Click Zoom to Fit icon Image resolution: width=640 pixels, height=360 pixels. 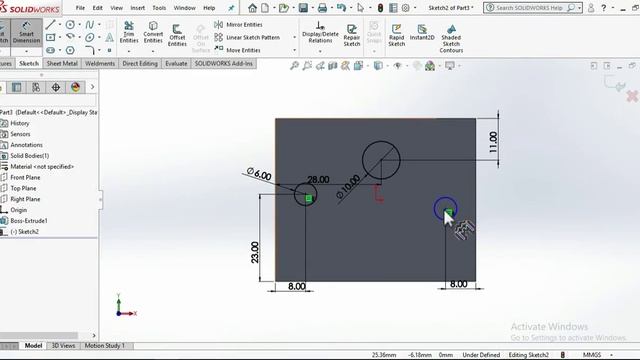294,65
